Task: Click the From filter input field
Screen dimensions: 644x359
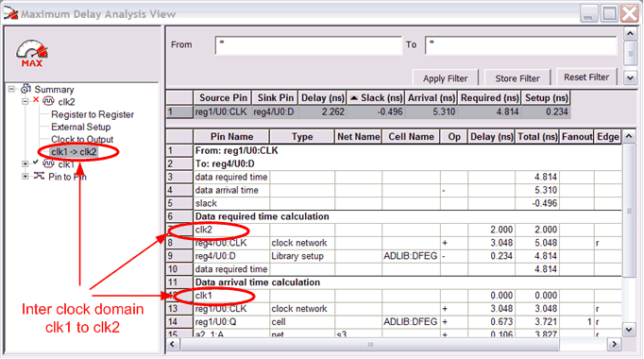Action: point(308,45)
